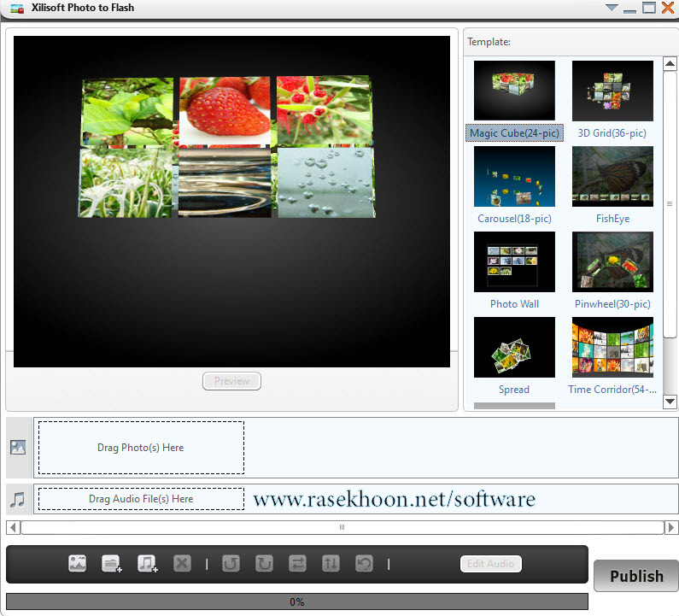Click the template list scroll up arrow

670,64
